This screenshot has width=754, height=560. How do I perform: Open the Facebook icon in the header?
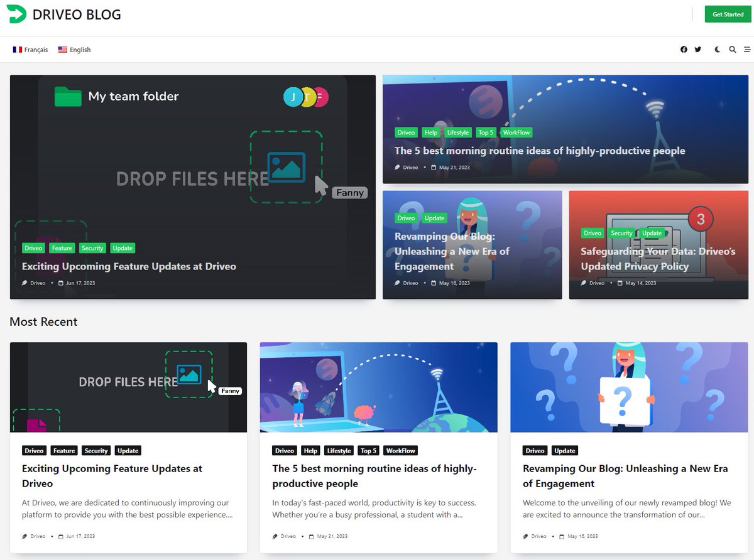tap(684, 50)
